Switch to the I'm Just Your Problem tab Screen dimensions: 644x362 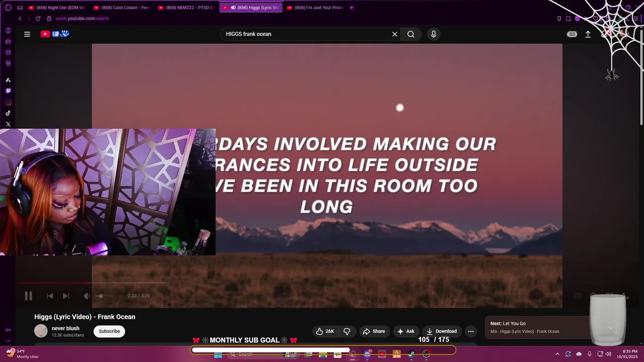coord(315,8)
